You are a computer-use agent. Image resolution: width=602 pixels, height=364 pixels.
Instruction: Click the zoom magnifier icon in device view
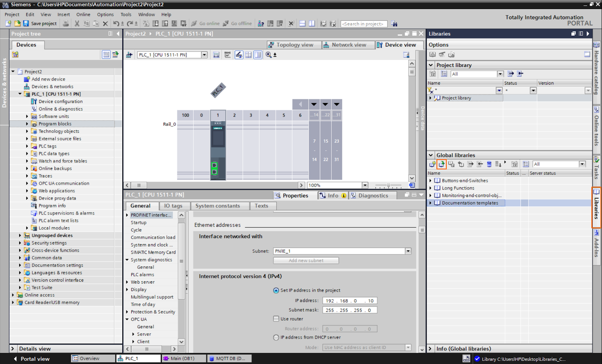click(269, 55)
